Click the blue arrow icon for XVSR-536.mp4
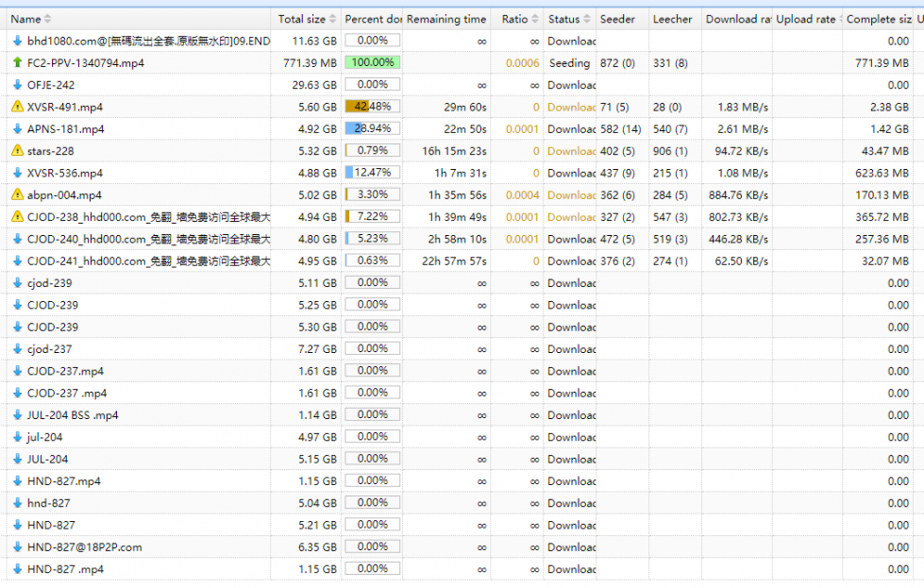Screen dimensions: 924x588 (17, 173)
